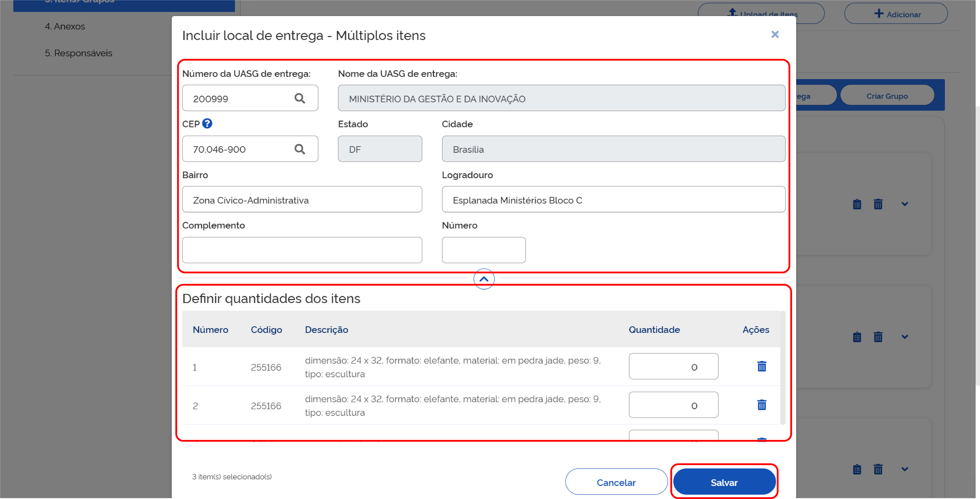Expand the second background card chevron

coord(905,337)
